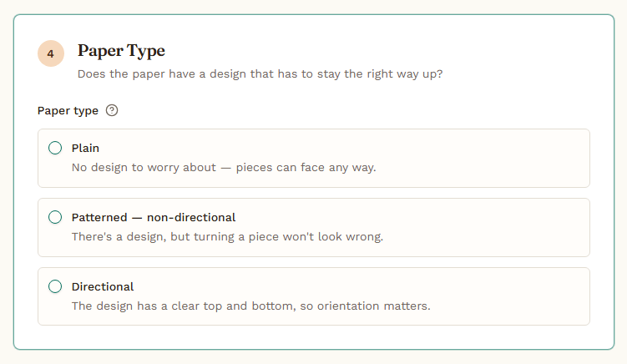Click the "Plain" option label

click(85, 148)
